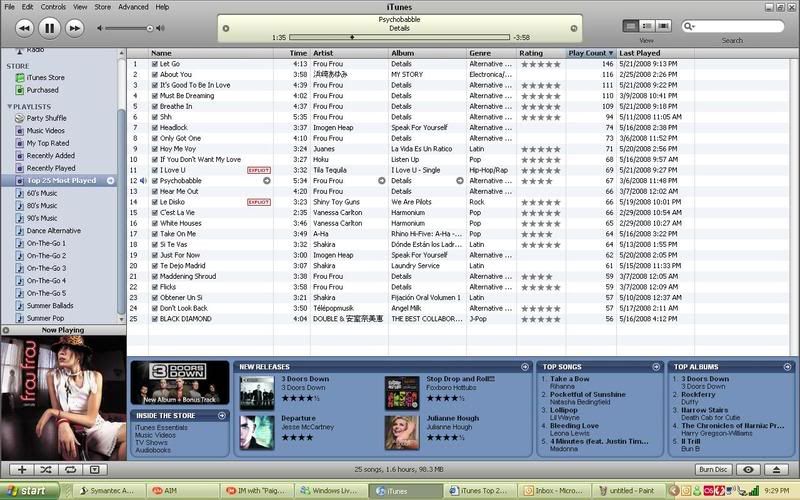
Task: Expand Inside the Store arrow
Action: point(221,416)
